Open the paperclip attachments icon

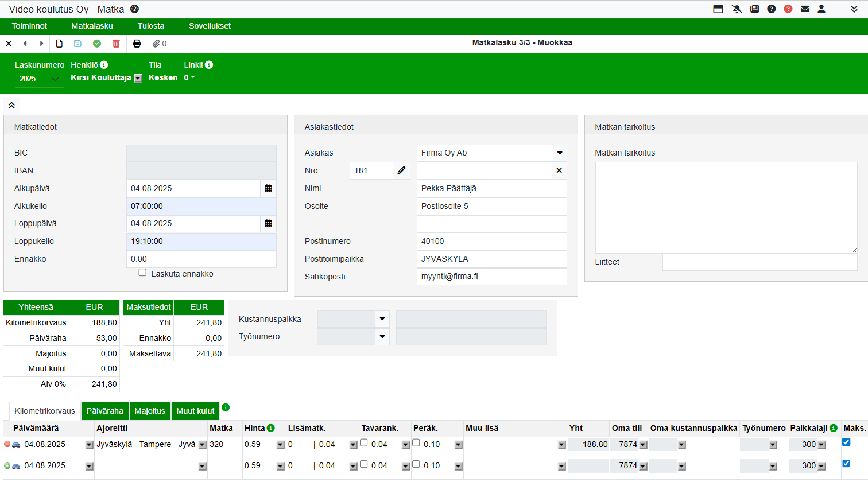click(156, 44)
